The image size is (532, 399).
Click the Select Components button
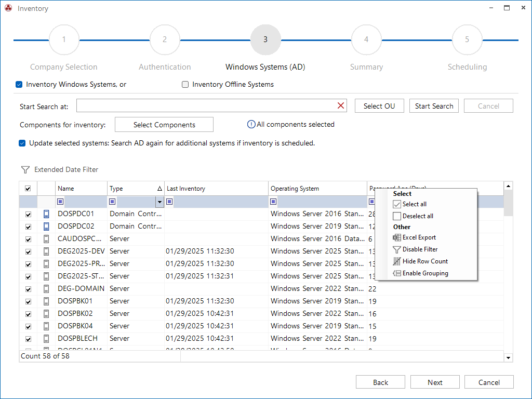coord(164,125)
